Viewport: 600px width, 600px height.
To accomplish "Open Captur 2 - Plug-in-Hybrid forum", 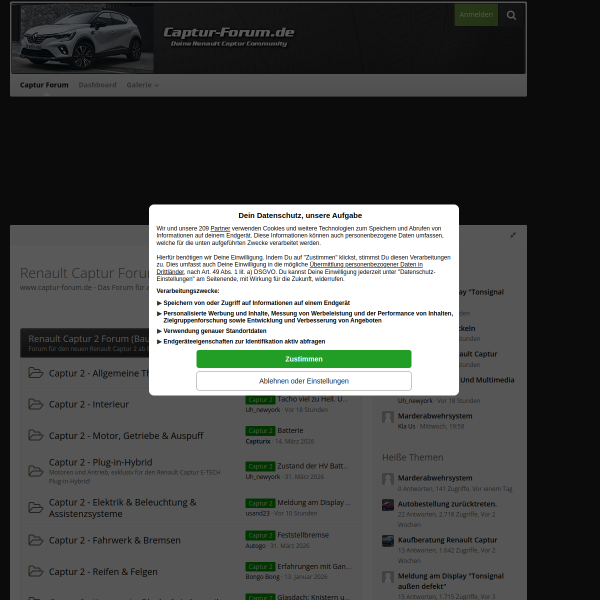I will pyautogui.click(x=101, y=462).
